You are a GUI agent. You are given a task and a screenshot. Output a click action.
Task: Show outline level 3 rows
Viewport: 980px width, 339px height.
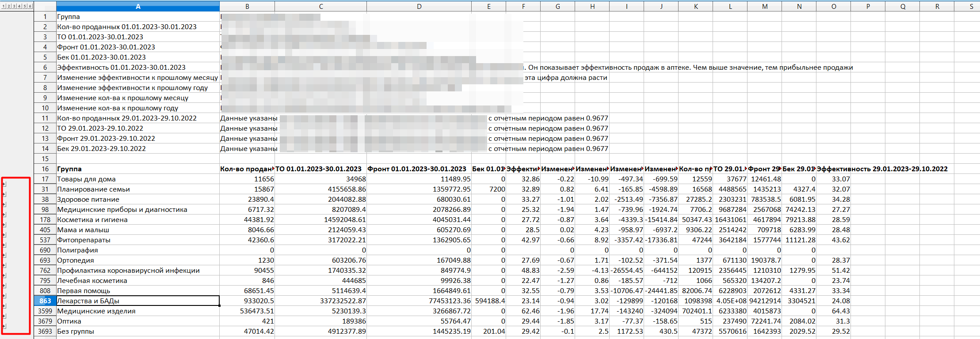point(14,6)
